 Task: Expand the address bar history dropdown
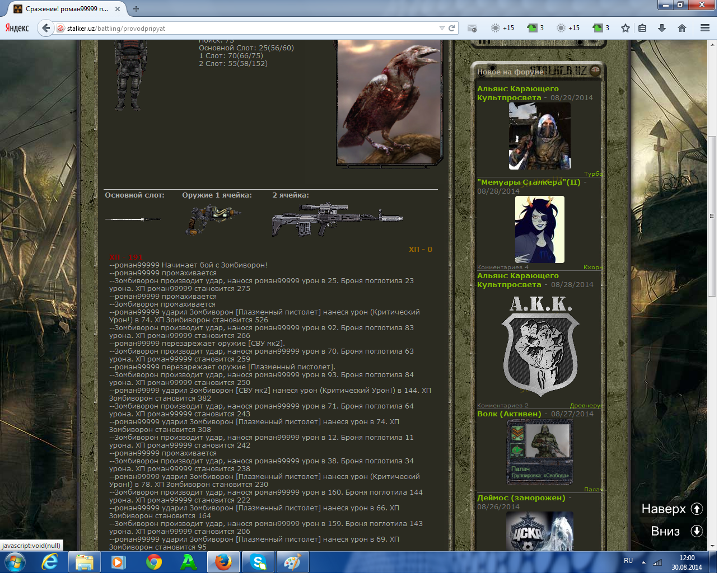(x=442, y=28)
